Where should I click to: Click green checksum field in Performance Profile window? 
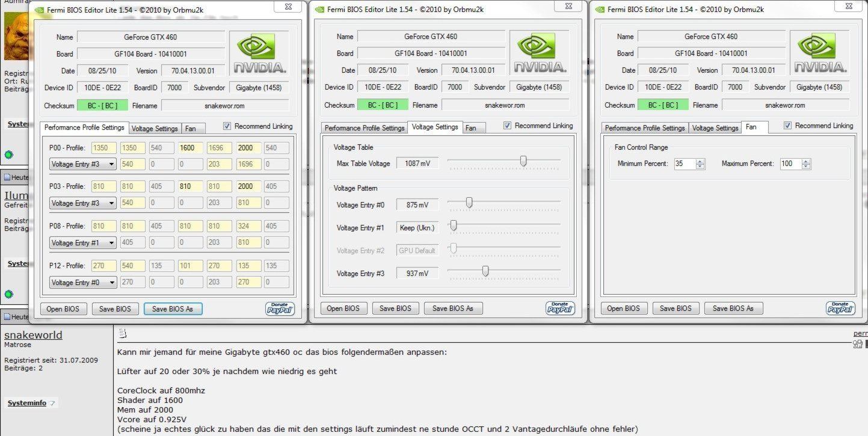(102, 106)
